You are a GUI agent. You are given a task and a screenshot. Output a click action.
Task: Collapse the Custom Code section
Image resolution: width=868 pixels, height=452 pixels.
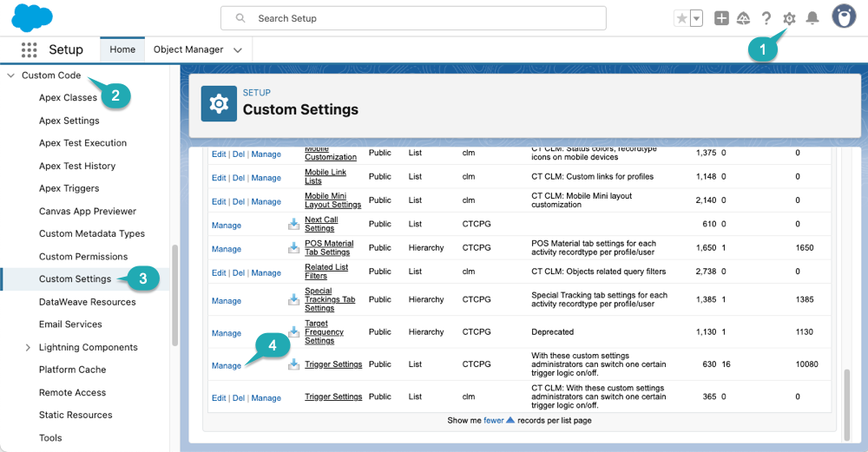tap(10, 75)
